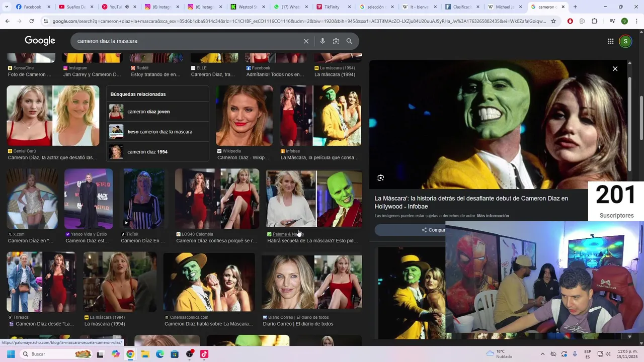Image resolution: width=644 pixels, height=362 pixels.
Task: Open the large preview image
Action: coord(498,125)
